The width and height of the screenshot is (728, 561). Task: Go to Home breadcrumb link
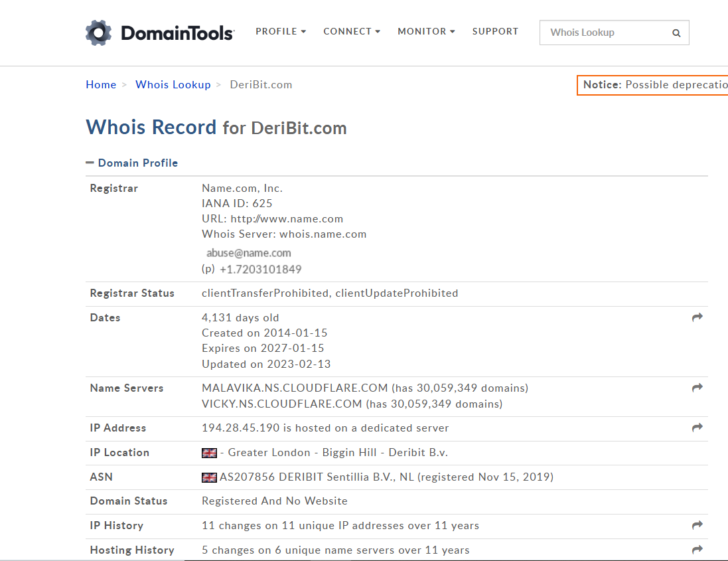(x=101, y=84)
